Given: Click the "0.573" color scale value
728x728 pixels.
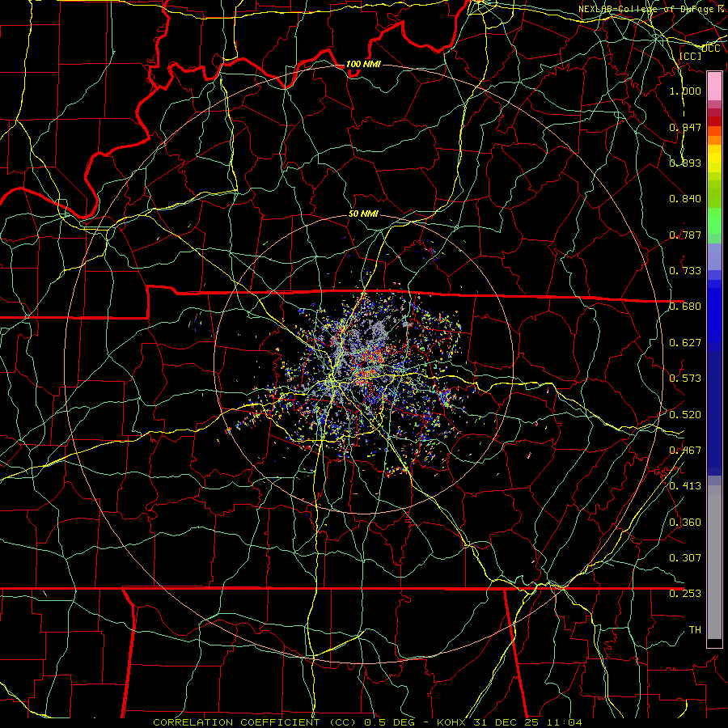Looking at the screenshot, I should click(x=685, y=378).
